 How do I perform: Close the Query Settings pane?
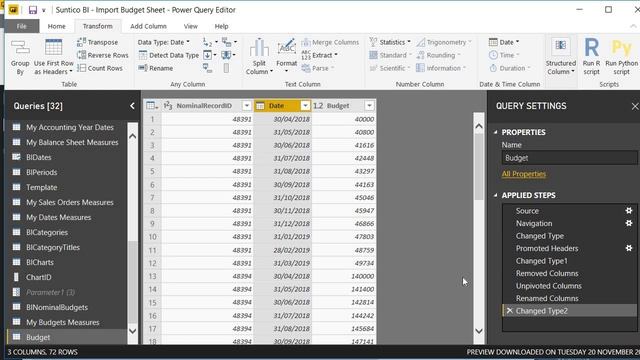pos(635,107)
